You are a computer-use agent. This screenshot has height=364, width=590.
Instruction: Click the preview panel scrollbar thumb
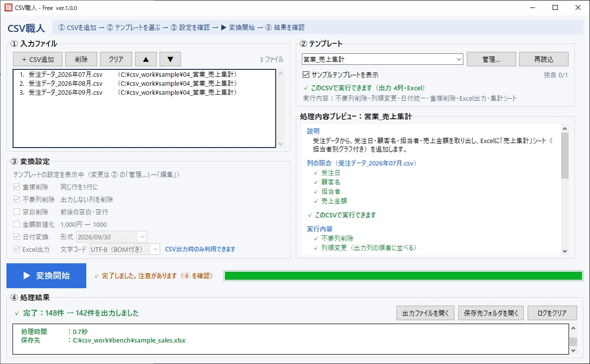coord(565,156)
